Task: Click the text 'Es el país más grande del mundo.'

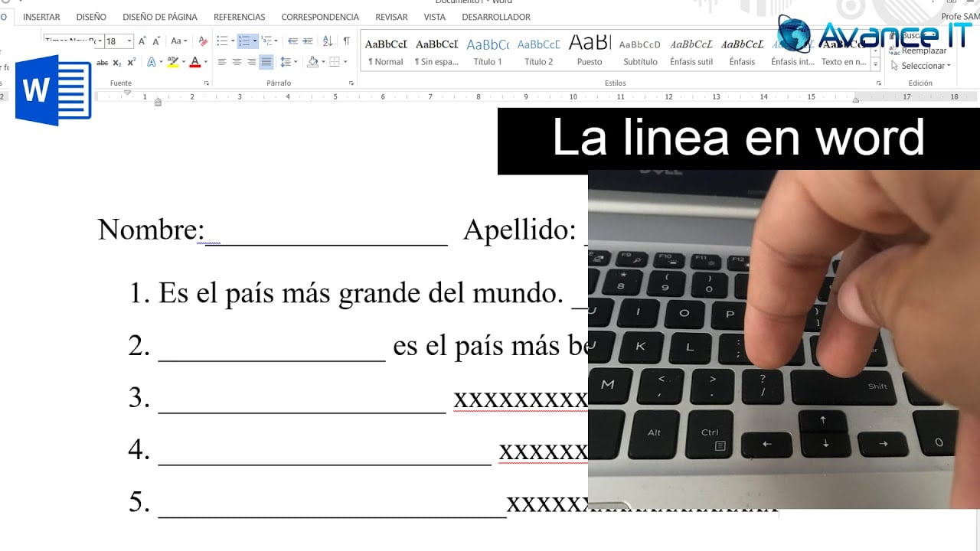Action: coord(361,293)
